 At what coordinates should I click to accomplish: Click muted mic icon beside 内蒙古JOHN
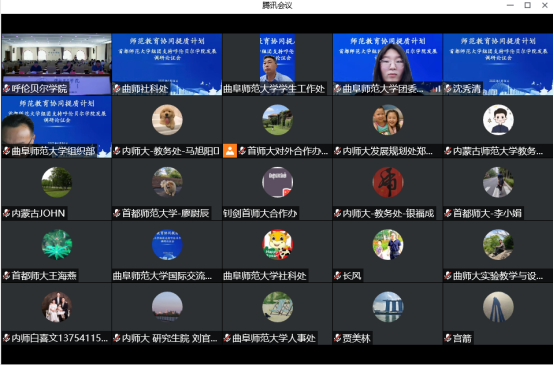pyautogui.click(x=6, y=213)
